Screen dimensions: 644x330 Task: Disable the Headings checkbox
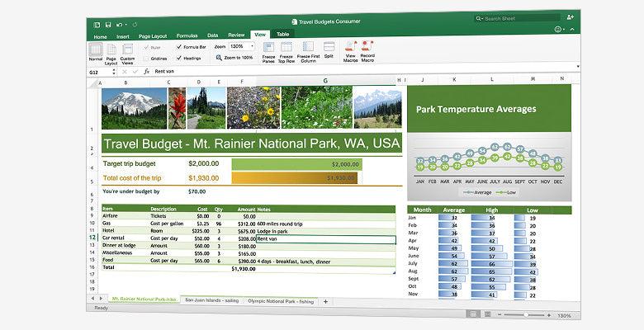tap(179, 59)
